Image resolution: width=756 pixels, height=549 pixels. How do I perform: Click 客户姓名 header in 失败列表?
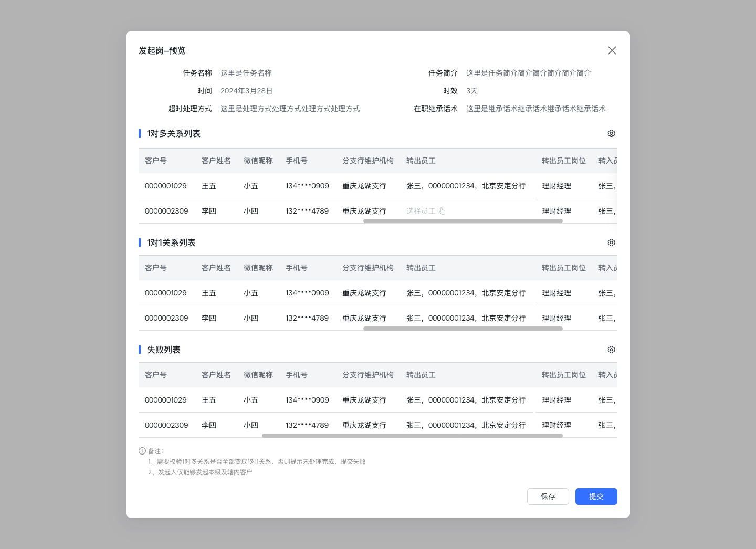coord(216,375)
